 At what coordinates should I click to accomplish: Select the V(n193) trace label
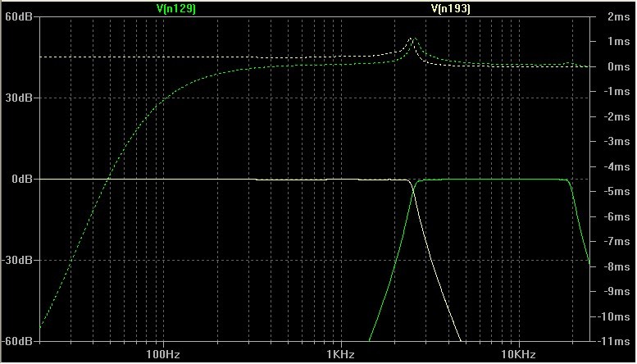pyautogui.click(x=451, y=8)
